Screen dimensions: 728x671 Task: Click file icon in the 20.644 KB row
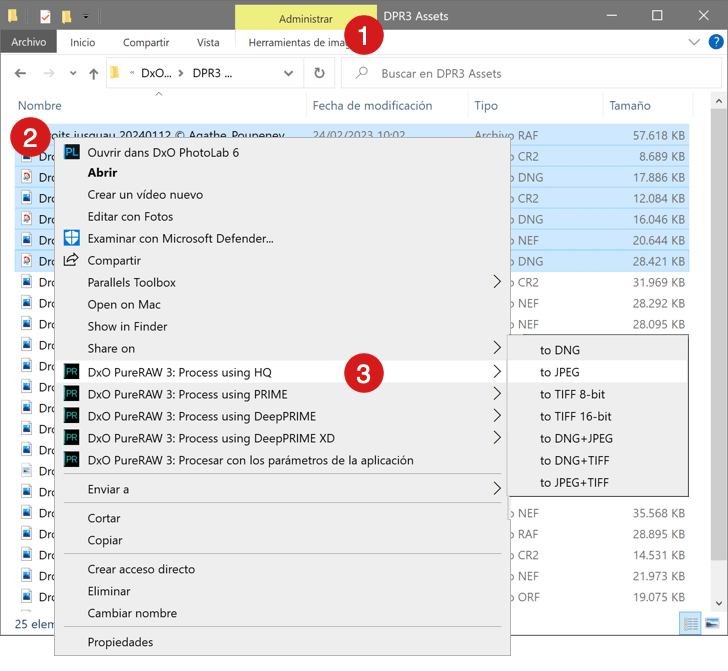tap(27, 240)
